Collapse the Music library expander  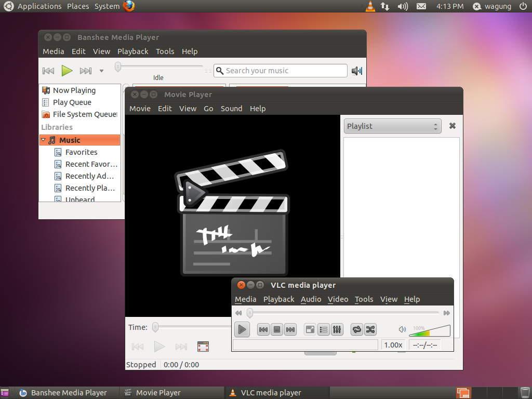[x=43, y=140]
